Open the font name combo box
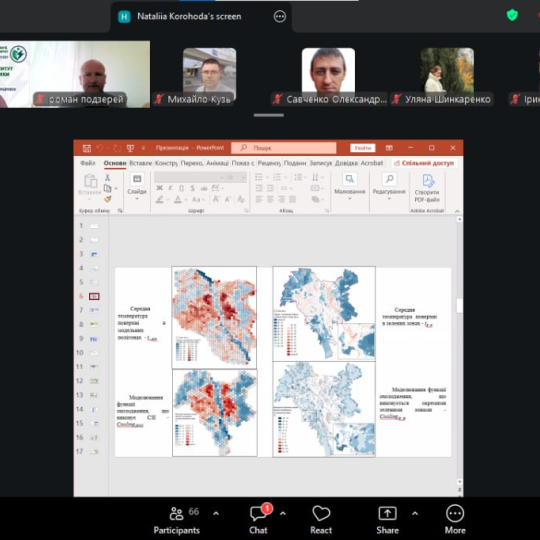This screenshot has width=540, height=540. (188, 177)
